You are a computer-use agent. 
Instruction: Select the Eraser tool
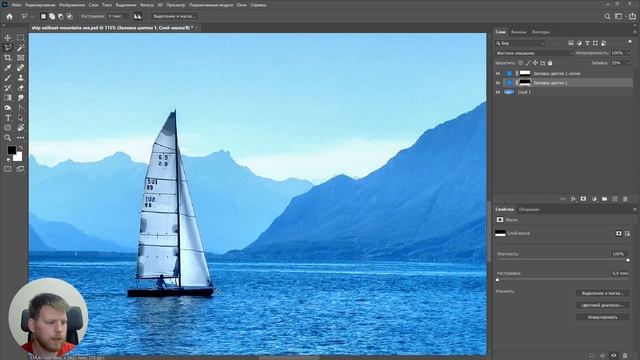20,88
